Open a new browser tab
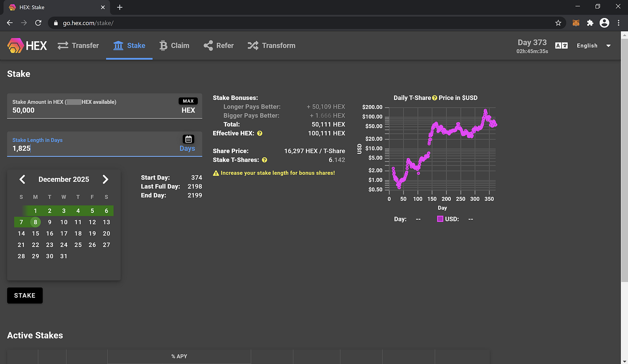The width and height of the screenshot is (628, 364). (119, 7)
